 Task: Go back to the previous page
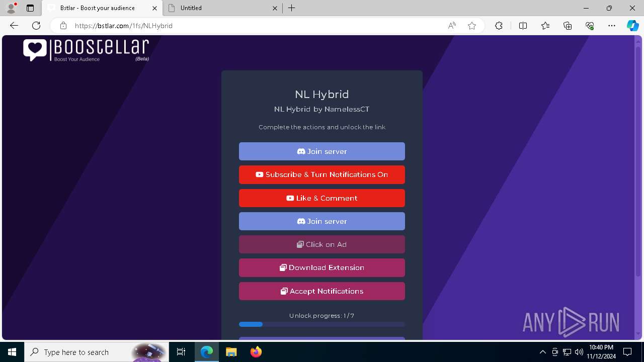click(14, 26)
